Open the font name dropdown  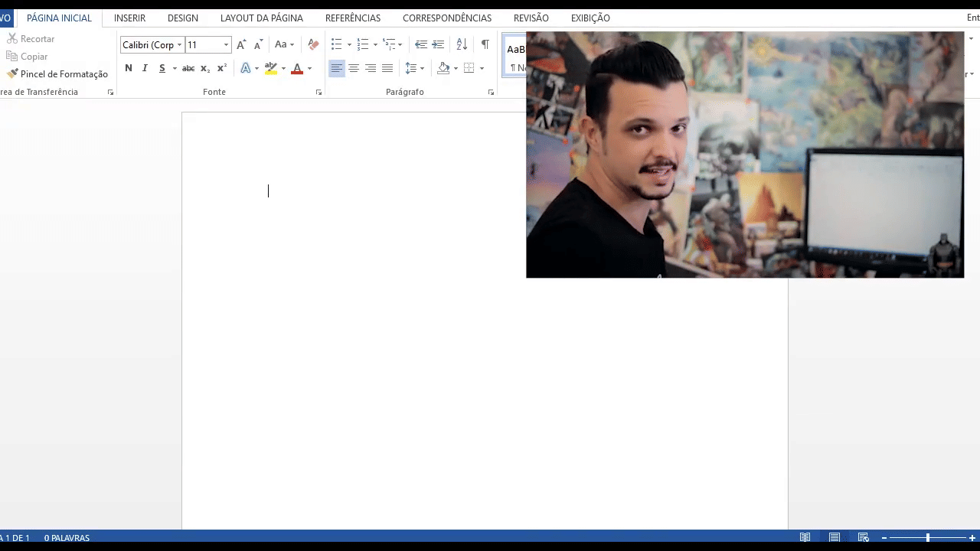click(180, 45)
